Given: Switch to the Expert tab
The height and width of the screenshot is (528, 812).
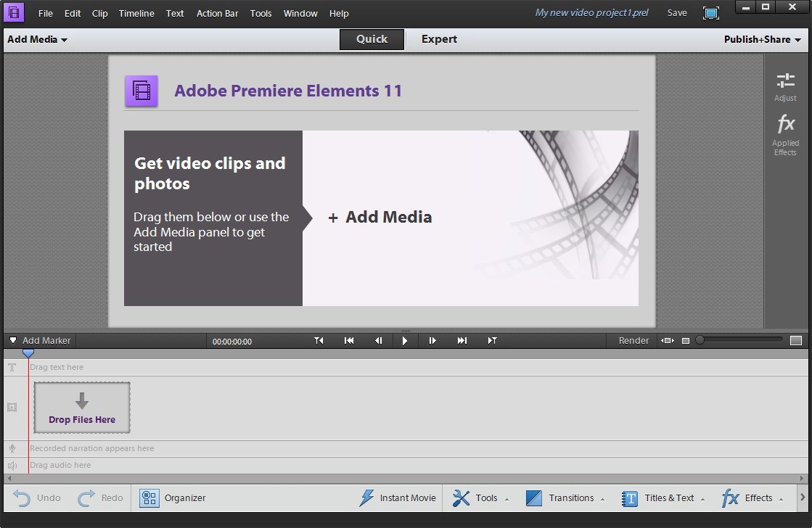Looking at the screenshot, I should (439, 39).
